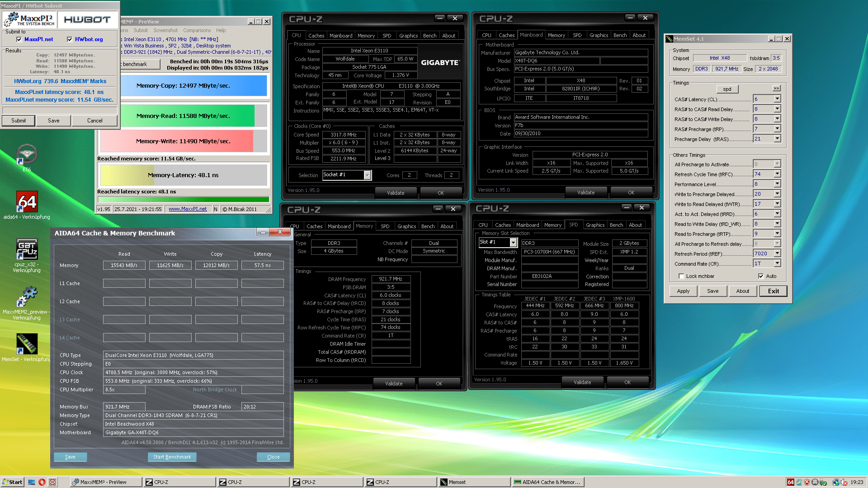Screen dimensions: 868x488
Task: Click the red knot quick launch icon
Action: 52,482
